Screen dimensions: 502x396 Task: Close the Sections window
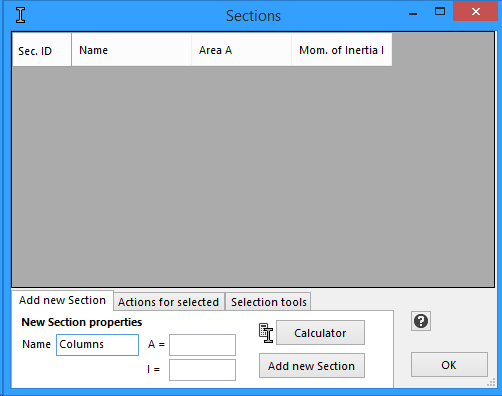(476, 11)
